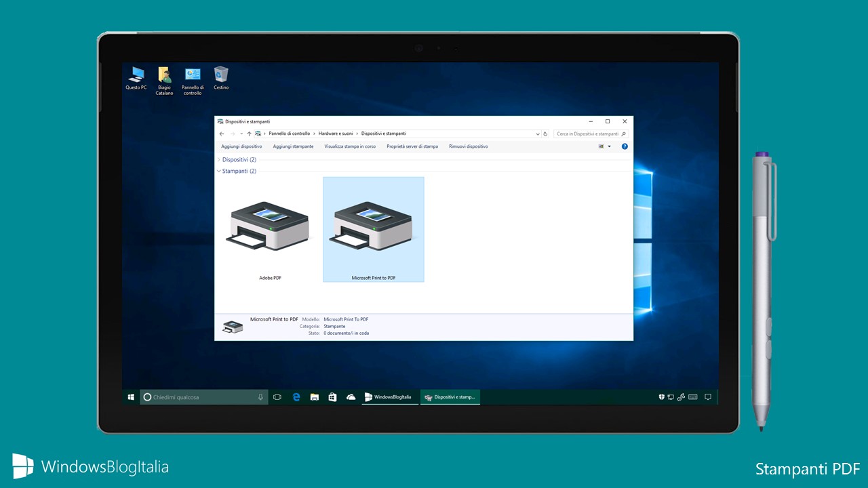Viewport: 868px width, 488px height.
Task: Select the Adobe PDF printer
Action: 270,230
